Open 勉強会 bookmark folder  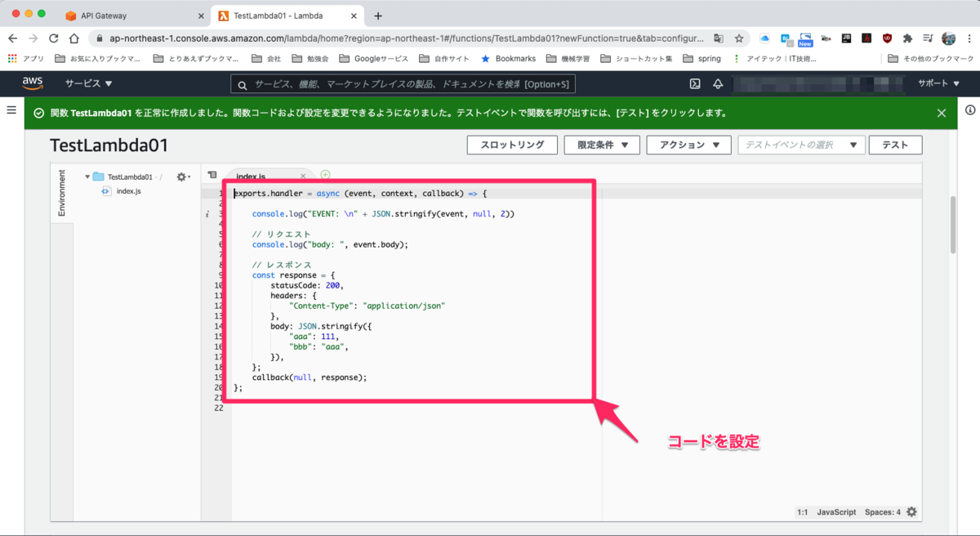coord(310,59)
